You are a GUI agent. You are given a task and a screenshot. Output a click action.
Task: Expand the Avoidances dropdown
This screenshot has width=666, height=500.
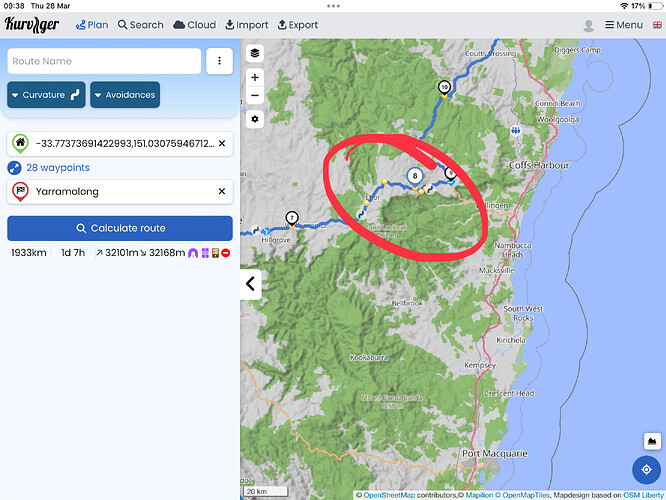click(124, 95)
